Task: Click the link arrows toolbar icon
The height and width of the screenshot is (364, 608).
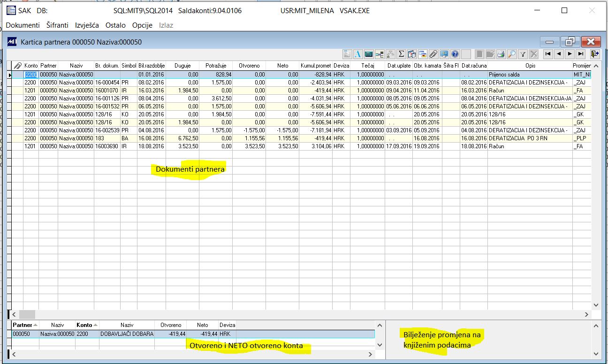Action: [x=380, y=54]
